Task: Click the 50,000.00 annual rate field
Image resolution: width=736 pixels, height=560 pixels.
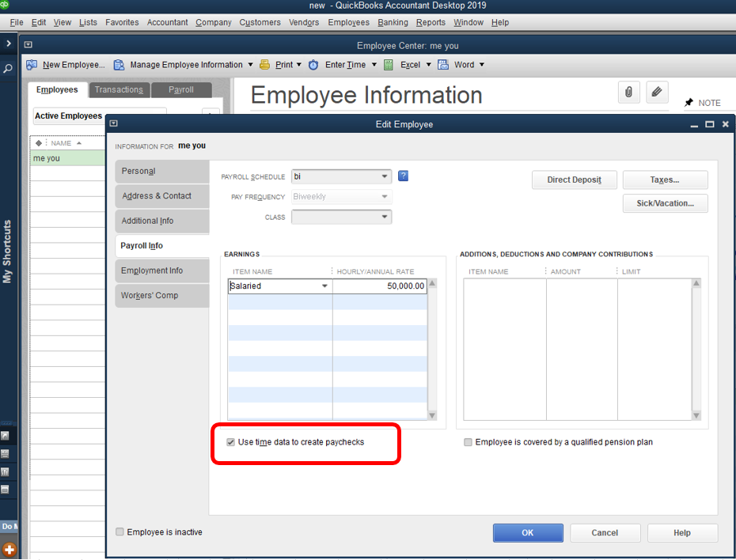Action: point(380,286)
